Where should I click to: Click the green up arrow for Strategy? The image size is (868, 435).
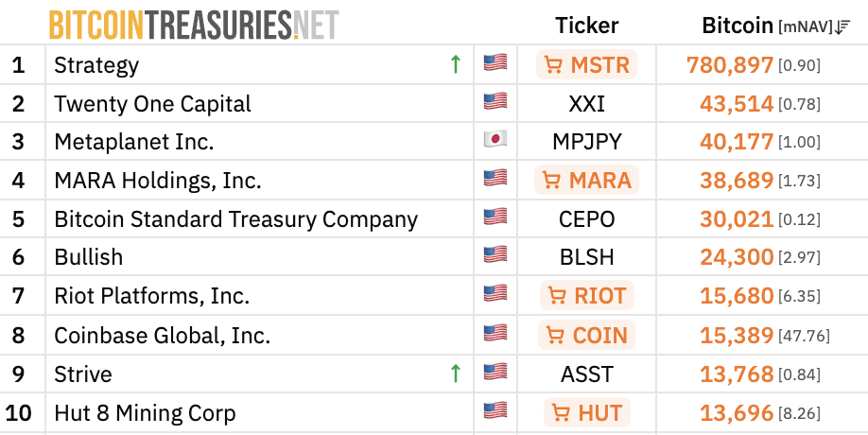(455, 64)
